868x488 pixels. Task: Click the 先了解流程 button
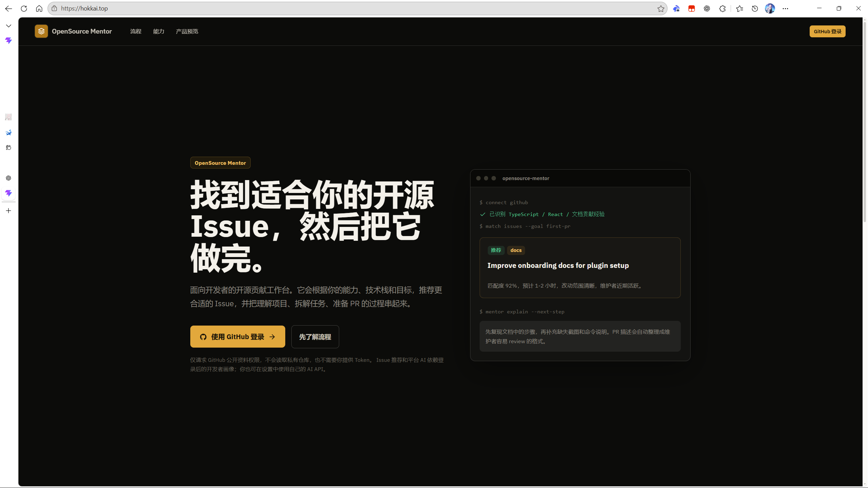point(315,337)
